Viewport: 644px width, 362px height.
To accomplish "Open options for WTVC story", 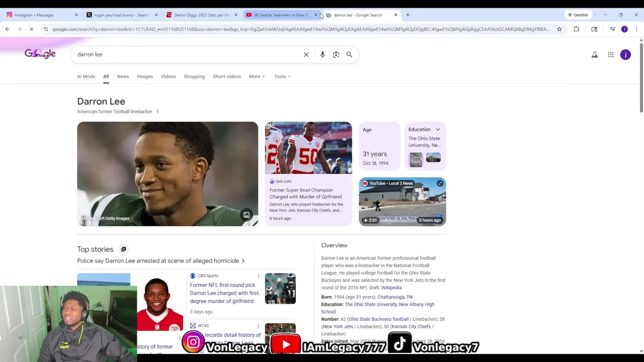I will tap(259, 326).
